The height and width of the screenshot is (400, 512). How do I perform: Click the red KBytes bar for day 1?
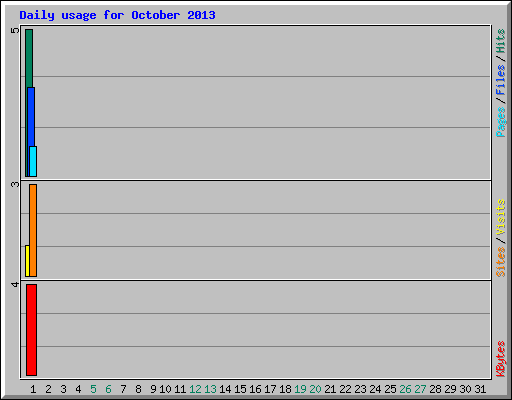click(x=31, y=330)
